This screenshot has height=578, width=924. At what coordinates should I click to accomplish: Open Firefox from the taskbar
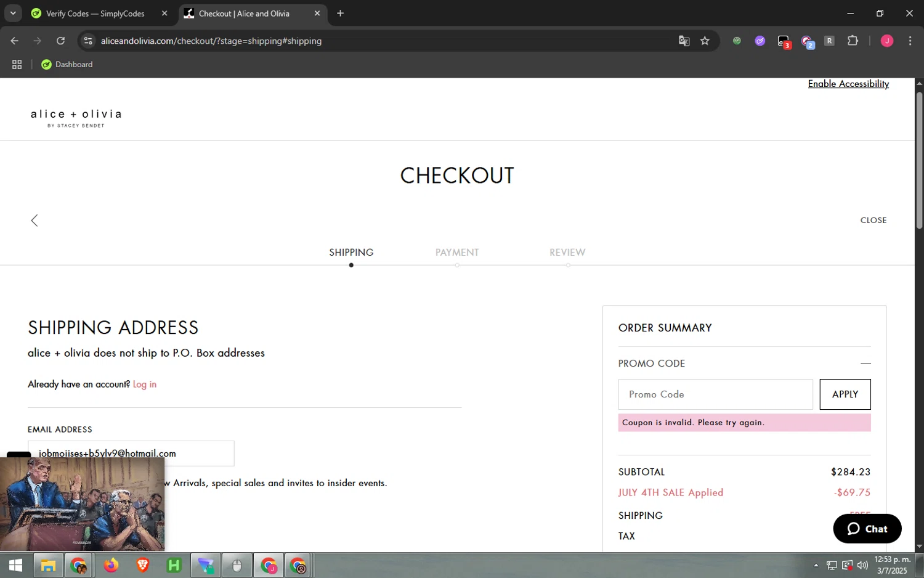pyautogui.click(x=111, y=565)
